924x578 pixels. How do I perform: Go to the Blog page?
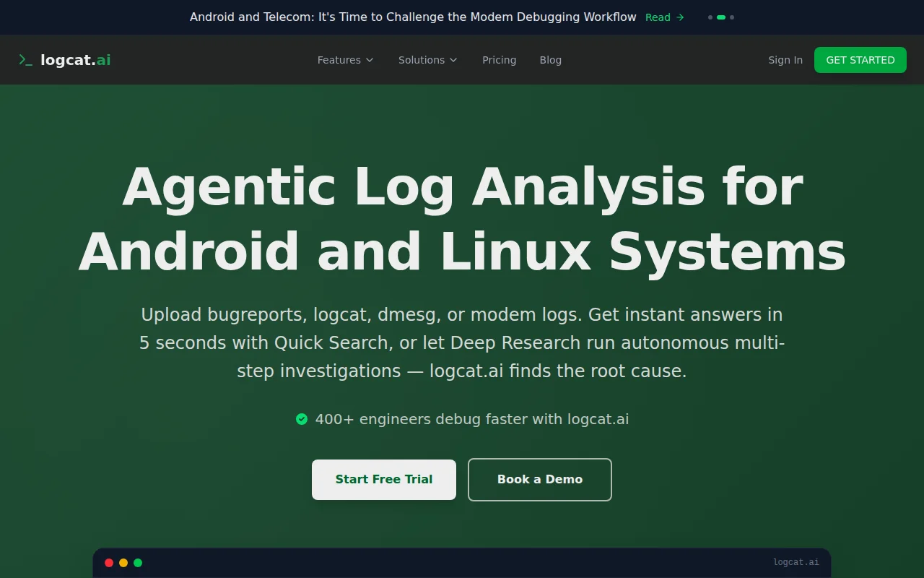click(551, 60)
